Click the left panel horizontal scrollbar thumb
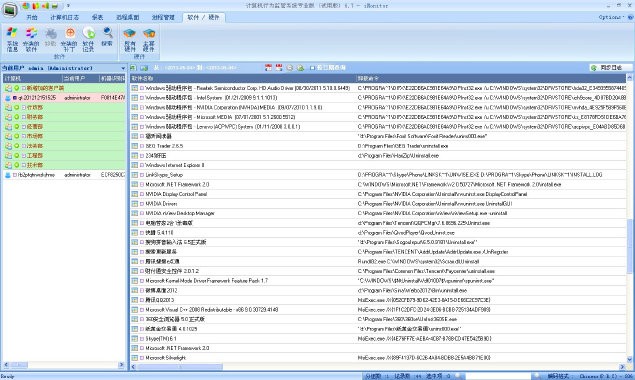 click(19, 365)
